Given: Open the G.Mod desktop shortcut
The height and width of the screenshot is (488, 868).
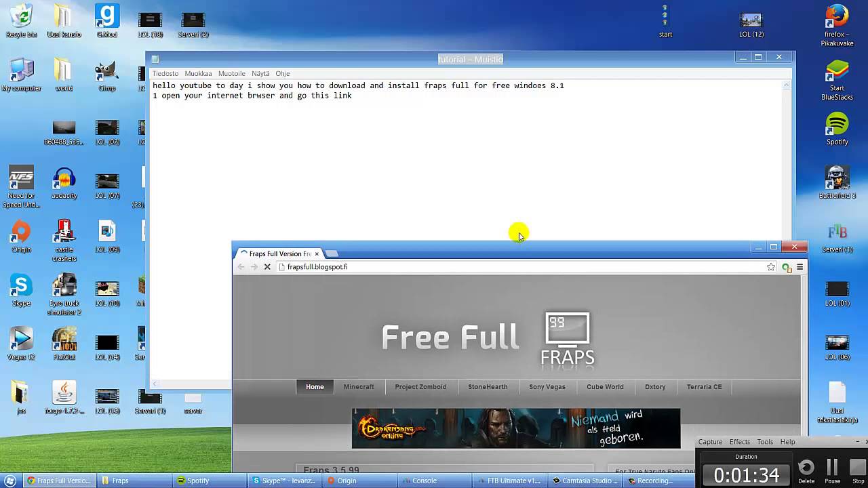Looking at the screenshot, I should (106, 20).
